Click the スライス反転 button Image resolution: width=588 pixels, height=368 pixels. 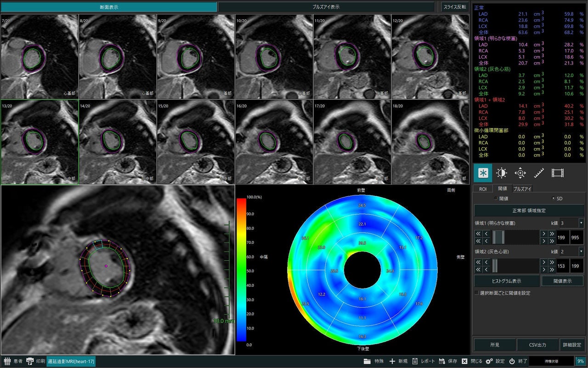coord(454,7)
